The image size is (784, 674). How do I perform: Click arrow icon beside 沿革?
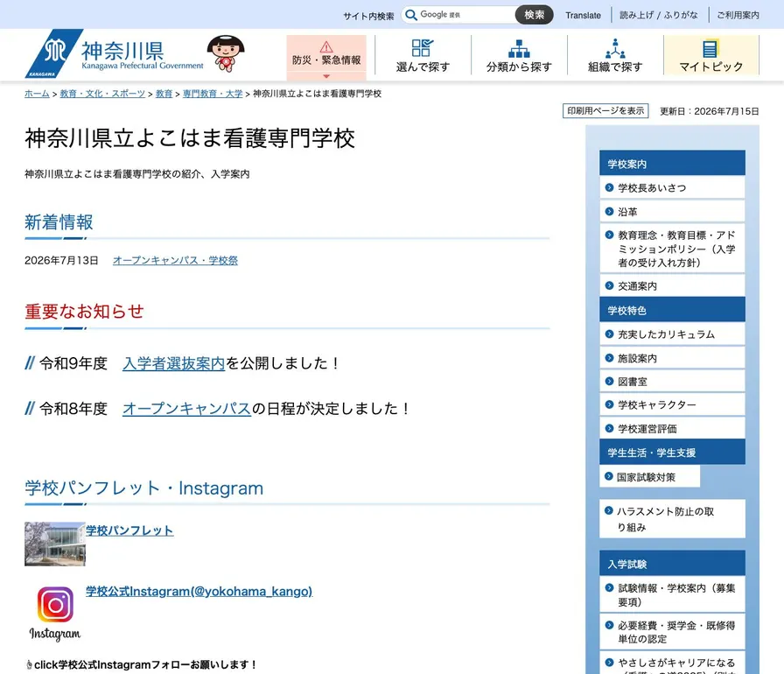[609, 211]
